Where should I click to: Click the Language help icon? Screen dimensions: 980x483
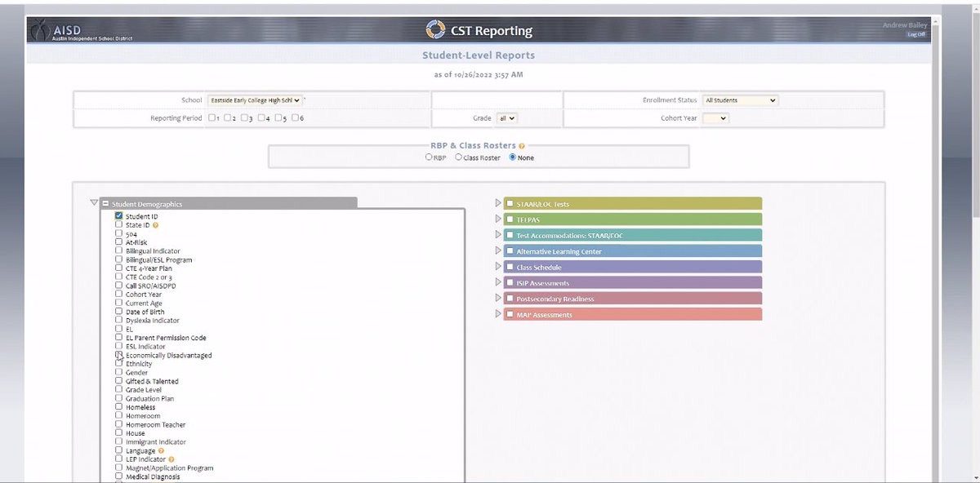161,450
